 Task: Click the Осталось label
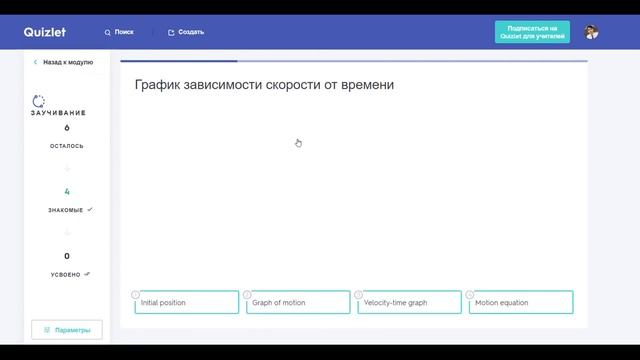tap(67, 146)
